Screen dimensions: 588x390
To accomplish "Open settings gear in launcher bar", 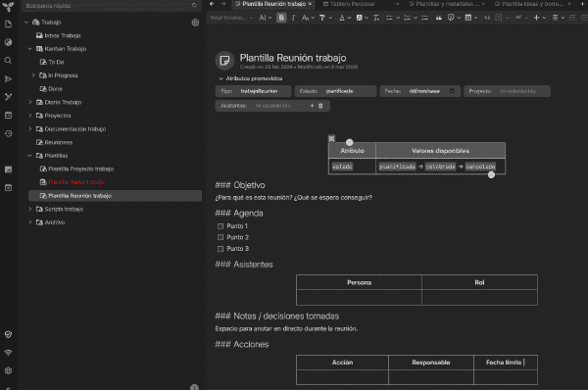I will (8, 370).
